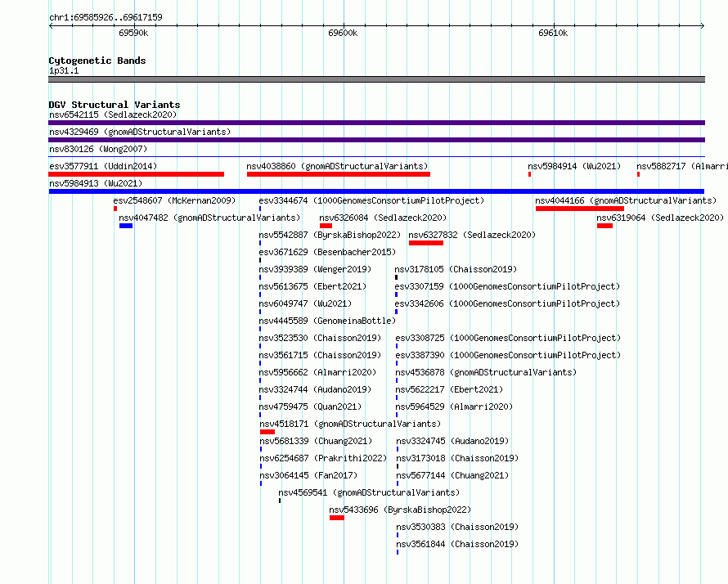Click the blue bar of nsv4047482
Screen dimensions: 728x584
[x=126, y=226]
